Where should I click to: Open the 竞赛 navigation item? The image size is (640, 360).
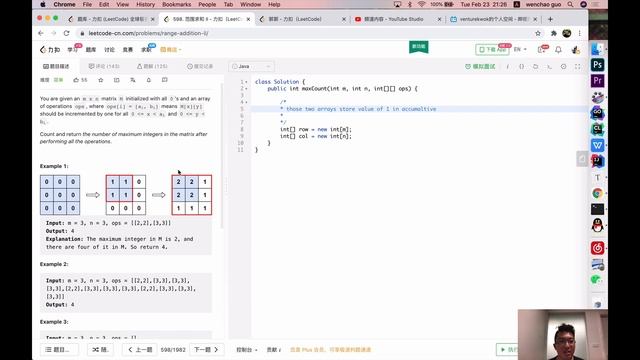(127, 50)
